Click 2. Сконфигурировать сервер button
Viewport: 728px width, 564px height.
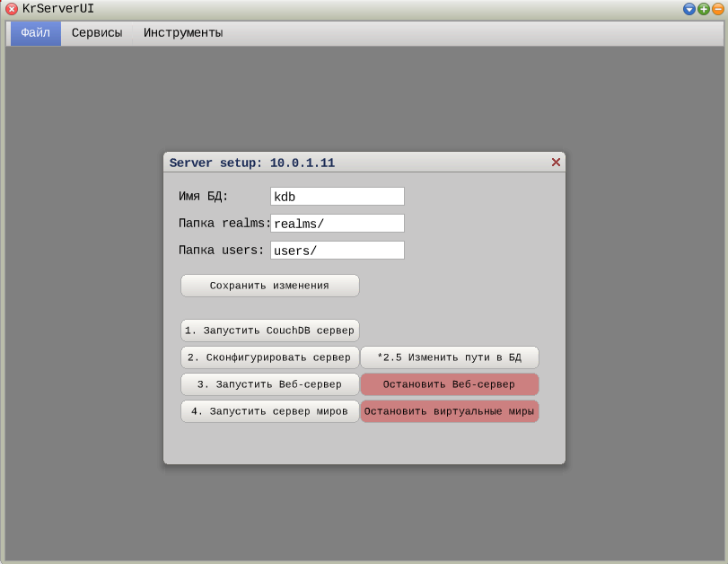269,357
